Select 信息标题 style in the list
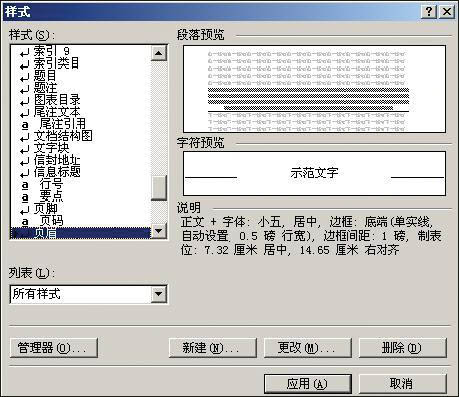Screen dimensions: 459x397 point(57,172)
